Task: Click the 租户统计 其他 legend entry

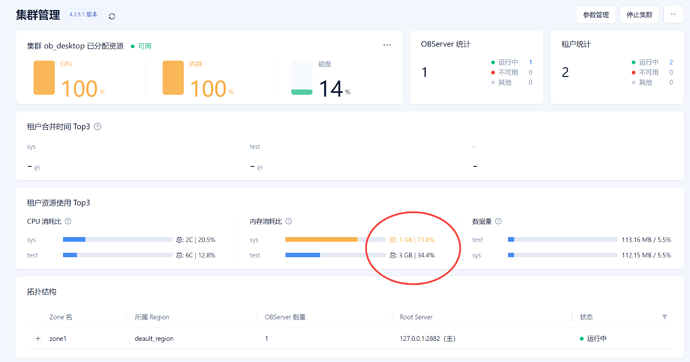Action: tap(646, 83)
